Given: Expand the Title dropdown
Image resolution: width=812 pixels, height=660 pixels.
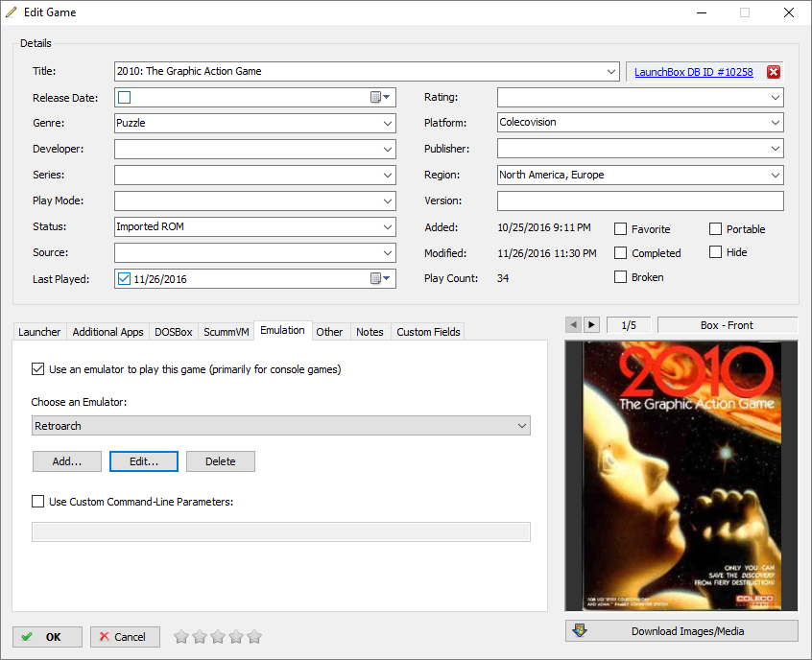Looking at the screenshot, I should tap(611, 71).
